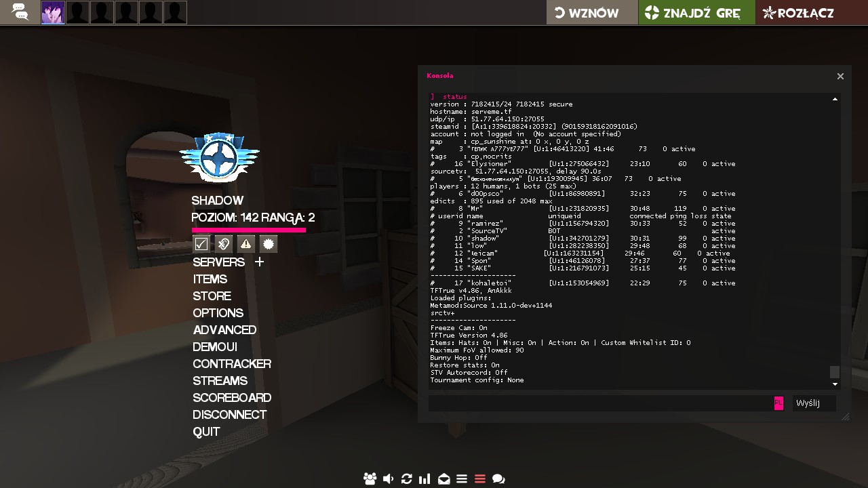Click the circular refresh arrows icon
This screenshot has height=488, width=868.
coord(406,479)
